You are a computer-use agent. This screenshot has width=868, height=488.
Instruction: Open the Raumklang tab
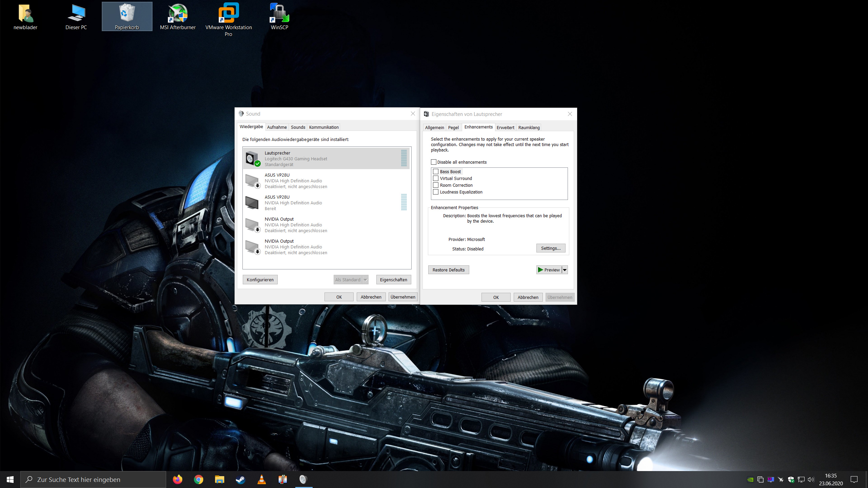coord(529,127)
